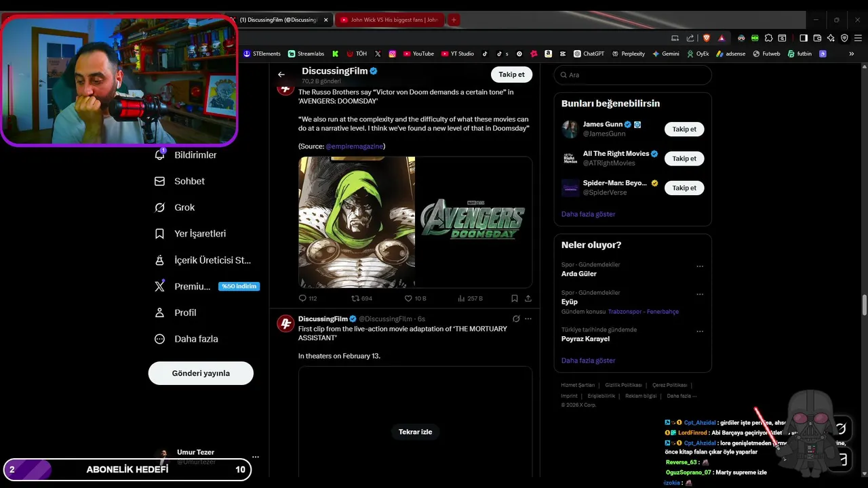
Task: Open the Arda Güler trend
Action: 579,274
